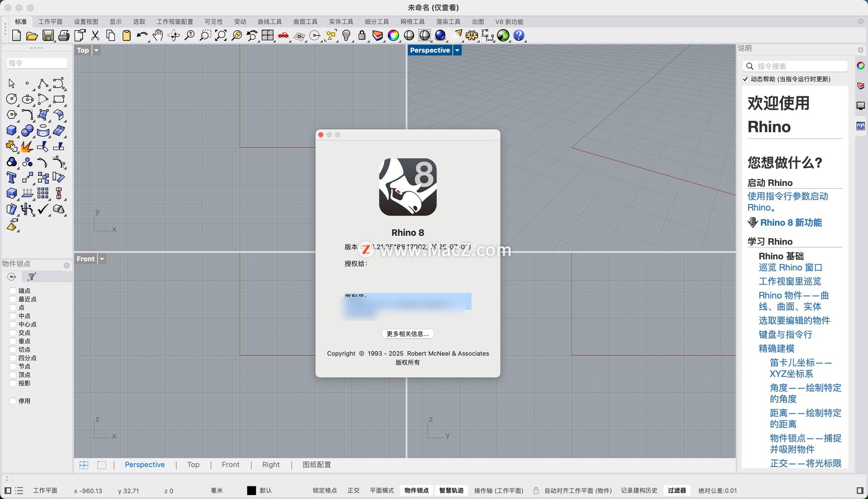The image size is (868, 499).
Task: Switch to the 渲染工具 toolbar tab
Action: (x=448, y=22)
